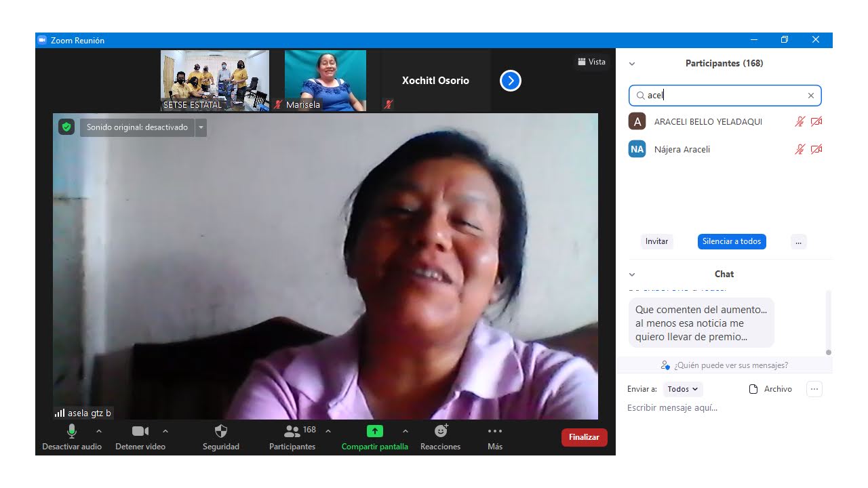Click 'Escribir mensaje aquí...' chat input
This screenshot has height=488, width=868.
(x=724, y=408)
